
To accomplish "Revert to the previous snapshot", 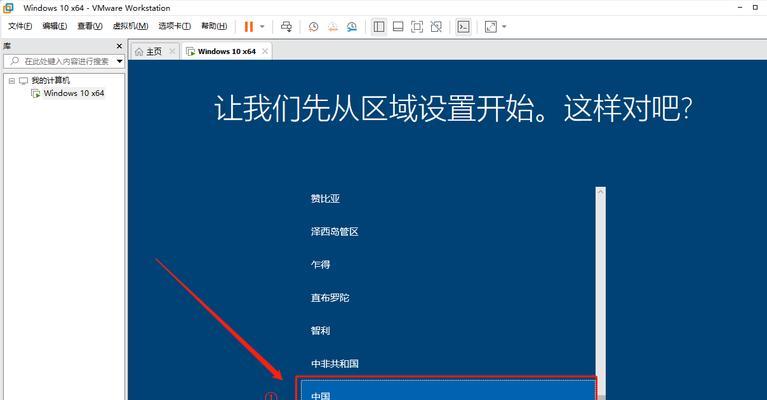I will (x=333, y=26).
